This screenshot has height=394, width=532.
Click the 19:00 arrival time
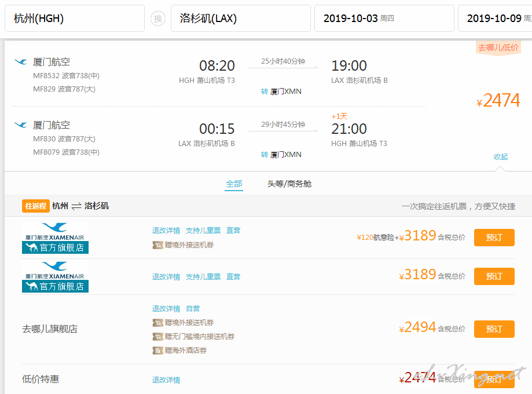pos(349,65)
